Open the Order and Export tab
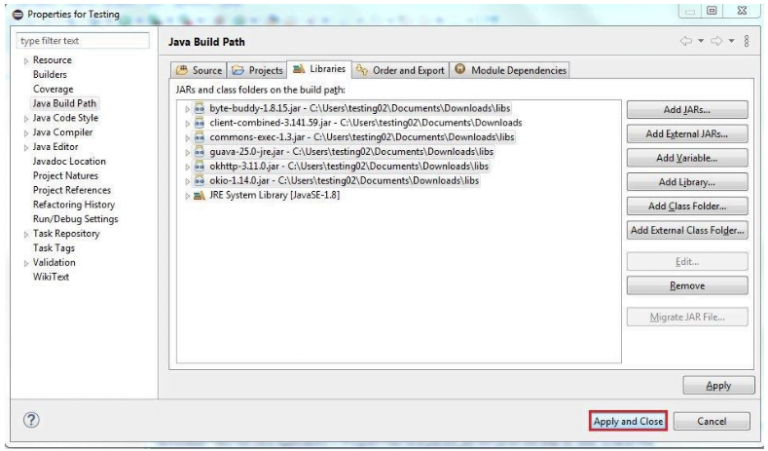The image size is (768, 451). coord(400,70)
